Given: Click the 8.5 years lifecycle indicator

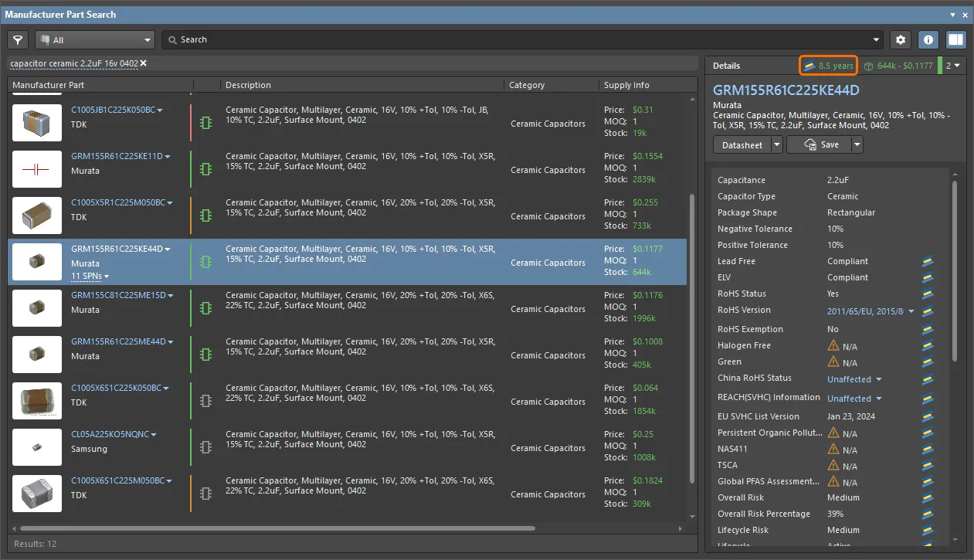Looking at the screenshot, I should coord(828,66).
